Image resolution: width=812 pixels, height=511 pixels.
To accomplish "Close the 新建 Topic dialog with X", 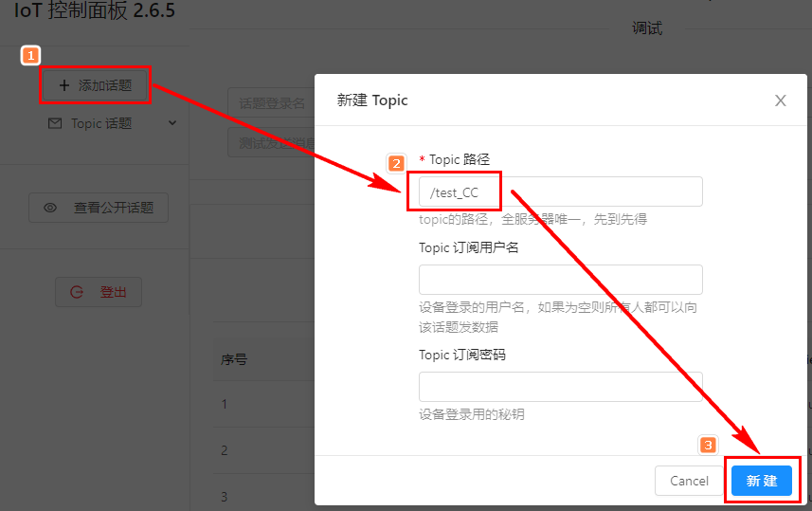I will point(781,100).
